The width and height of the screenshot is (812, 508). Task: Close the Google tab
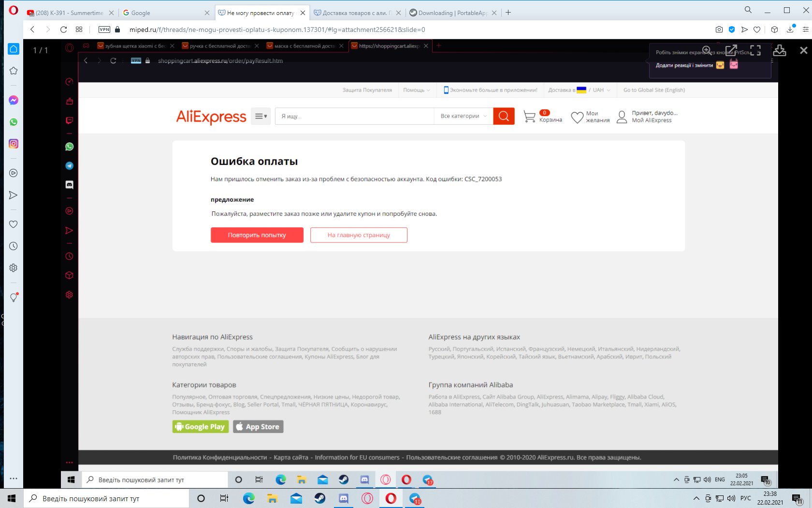(207, 13)
